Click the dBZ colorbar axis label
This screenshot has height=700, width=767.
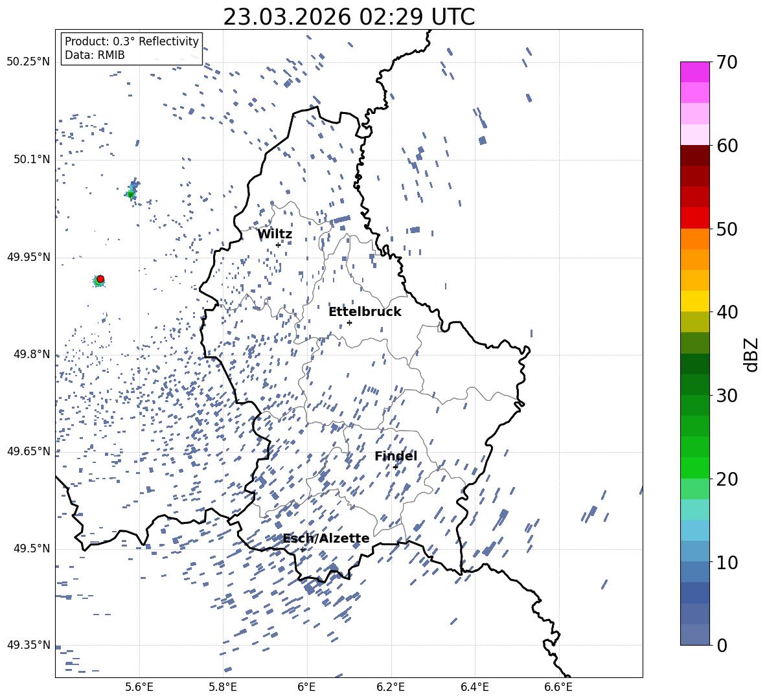coord(751,354)
